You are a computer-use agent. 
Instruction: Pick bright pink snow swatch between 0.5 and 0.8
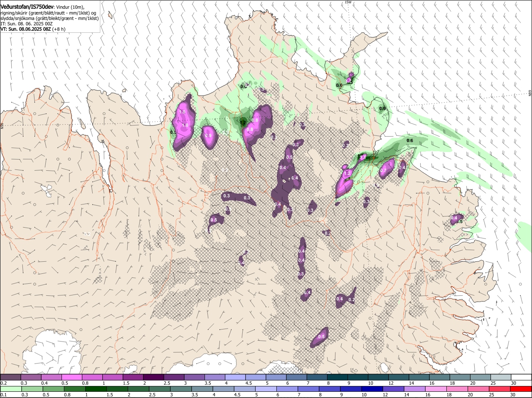(x=71, y=377)
